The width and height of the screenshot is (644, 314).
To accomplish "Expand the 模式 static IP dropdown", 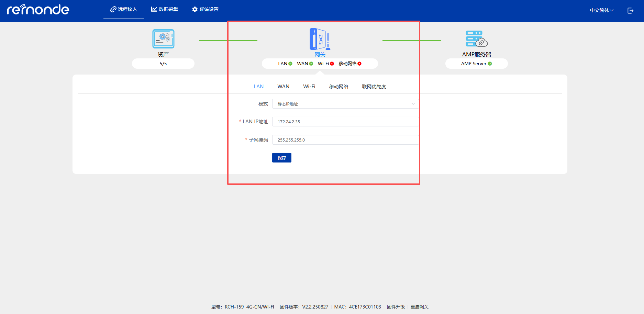I will 345,104.
